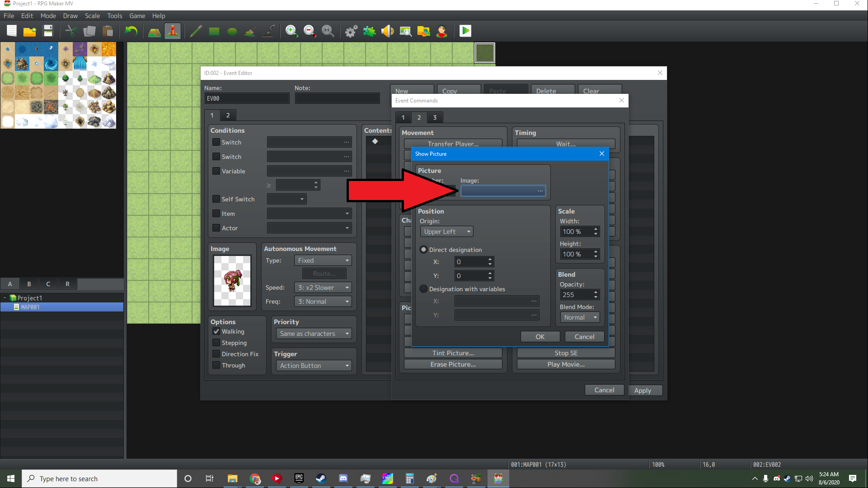Screen dimensions: 868x488
Task: Select the Pencil drawing tool
Action: coord(196,31)
